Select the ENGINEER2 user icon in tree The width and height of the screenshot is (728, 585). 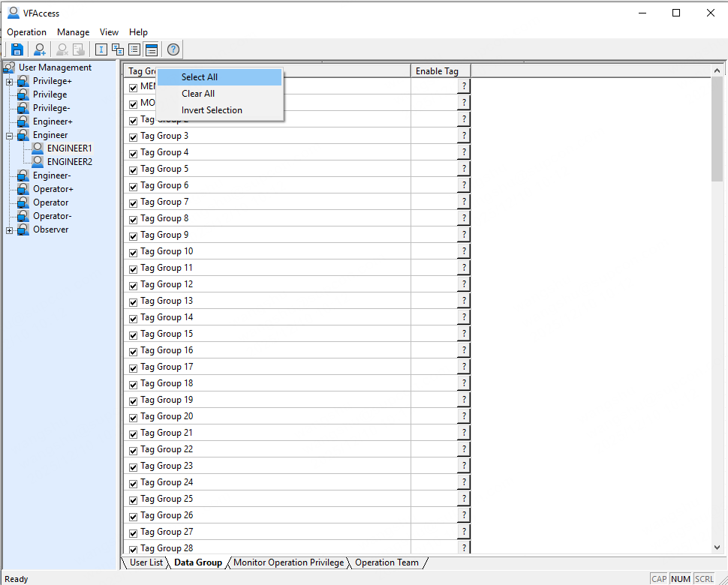tap(38, 162)
